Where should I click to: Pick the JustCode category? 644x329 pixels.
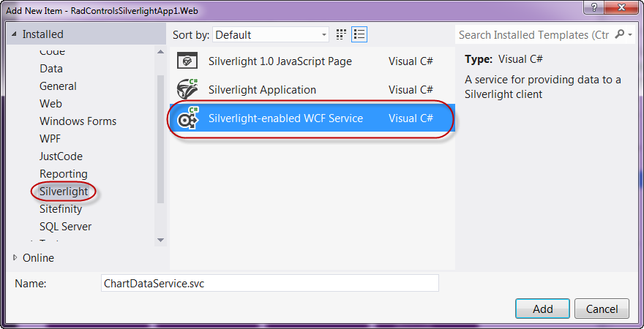61,156
